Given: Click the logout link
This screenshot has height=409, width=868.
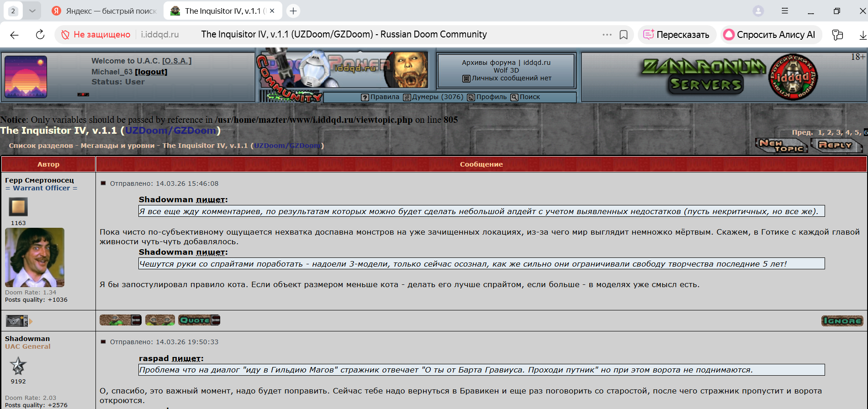Looking at the screenshot, I should pyautogui.click(x=151, y=72).
